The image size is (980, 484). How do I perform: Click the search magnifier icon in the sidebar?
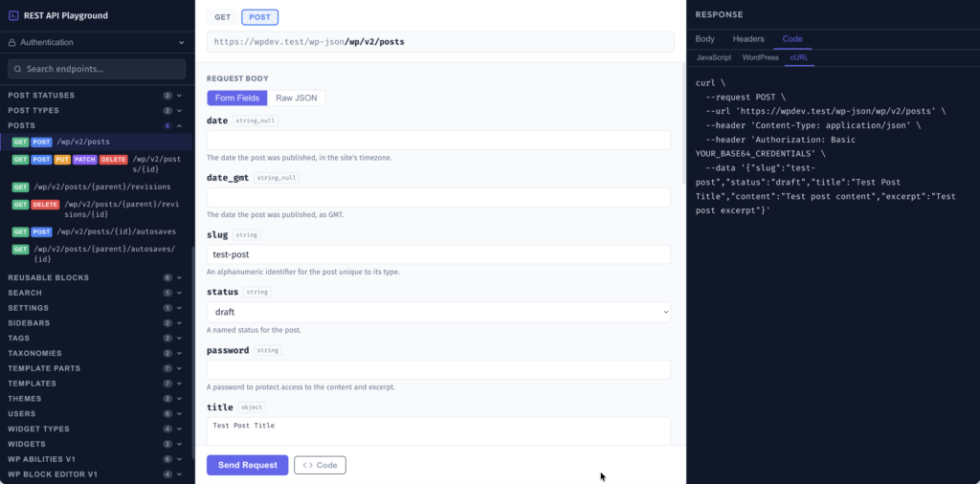point(17,69)
